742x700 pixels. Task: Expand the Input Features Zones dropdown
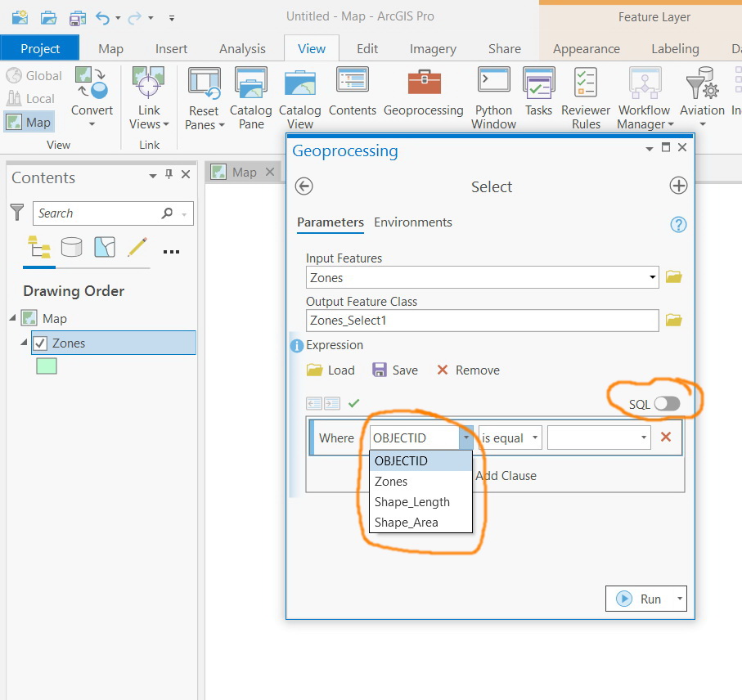pyautogui.click(x=652, y=277)
